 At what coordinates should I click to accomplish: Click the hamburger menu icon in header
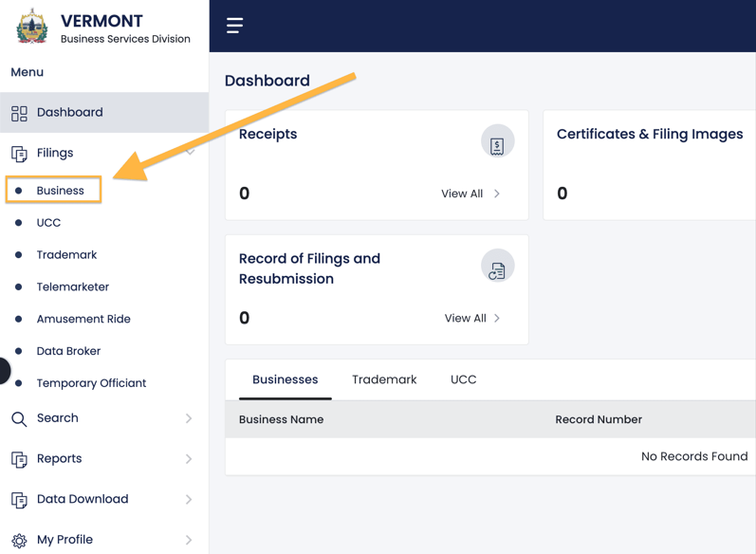(x=234, y=26)
